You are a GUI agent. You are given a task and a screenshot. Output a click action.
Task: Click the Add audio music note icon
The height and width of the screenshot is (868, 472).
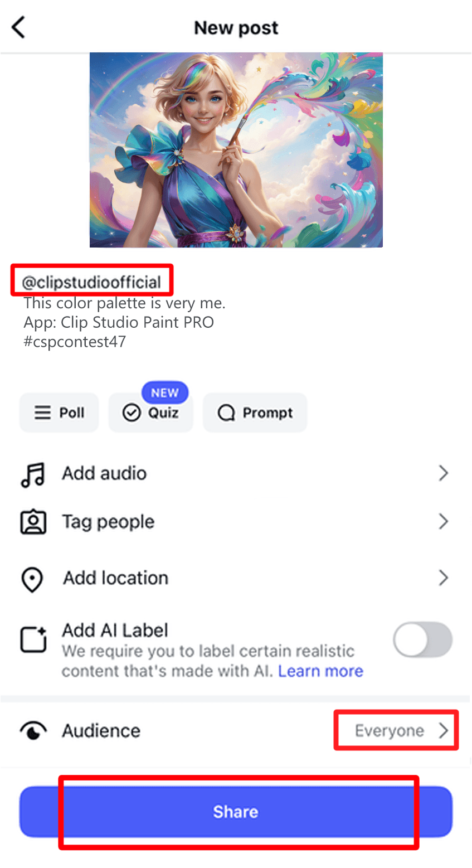click(x=33, y=473)
